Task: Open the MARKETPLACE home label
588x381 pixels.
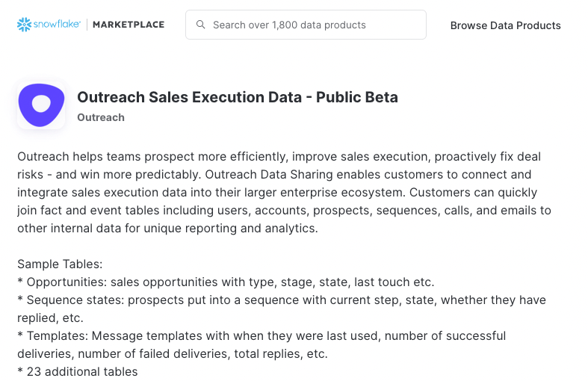Action: (x=129, y=25)
